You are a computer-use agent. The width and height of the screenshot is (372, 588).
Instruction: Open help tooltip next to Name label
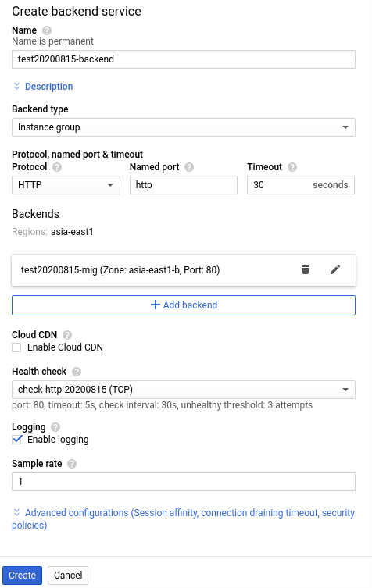tap(47, 30)
